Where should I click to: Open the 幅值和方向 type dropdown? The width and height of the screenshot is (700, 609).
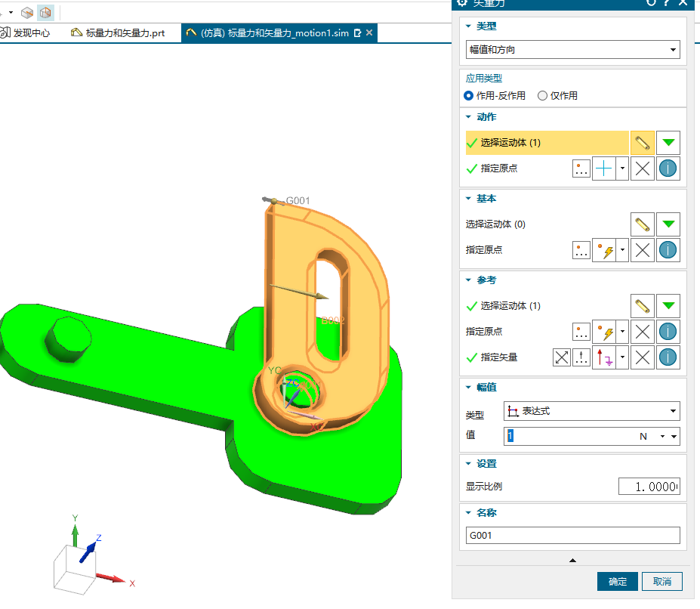click(x=574, y=50)
